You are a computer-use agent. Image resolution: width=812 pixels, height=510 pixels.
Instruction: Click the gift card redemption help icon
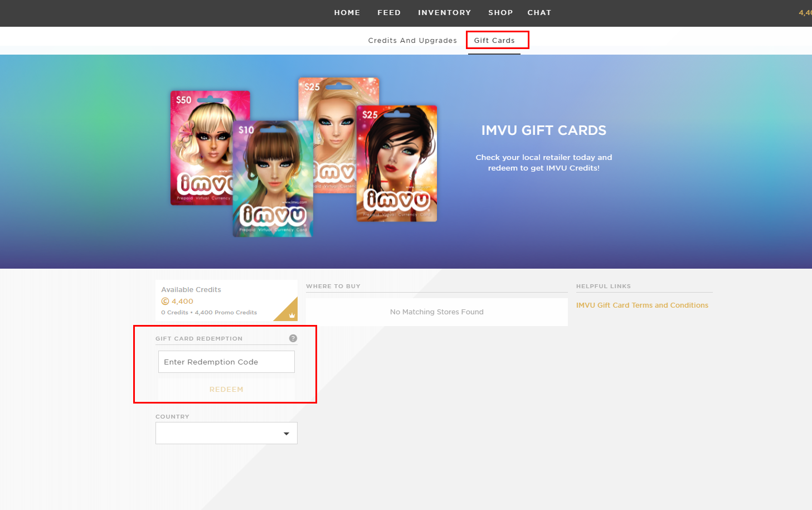293,338
